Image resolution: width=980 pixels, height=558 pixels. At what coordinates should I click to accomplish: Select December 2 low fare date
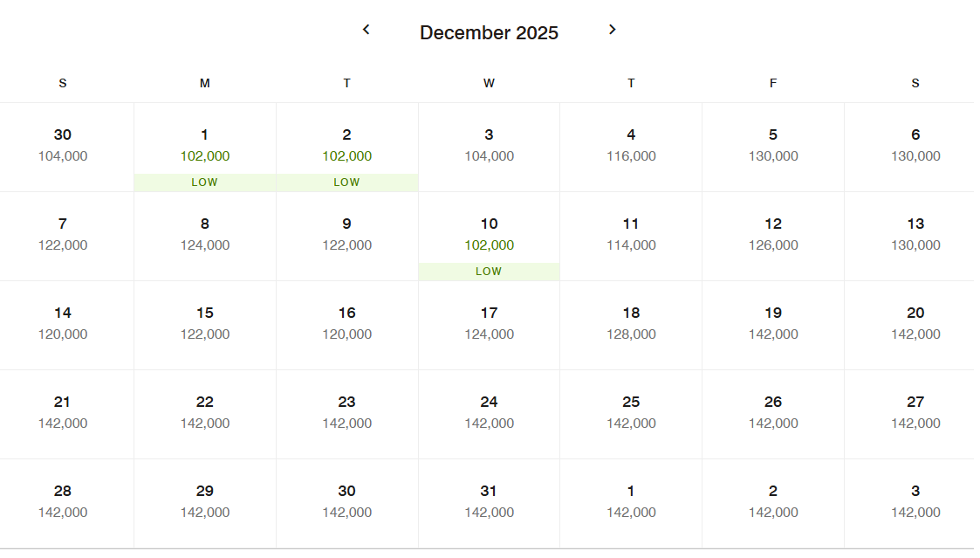pyautogui.click(x=346, y=148)
